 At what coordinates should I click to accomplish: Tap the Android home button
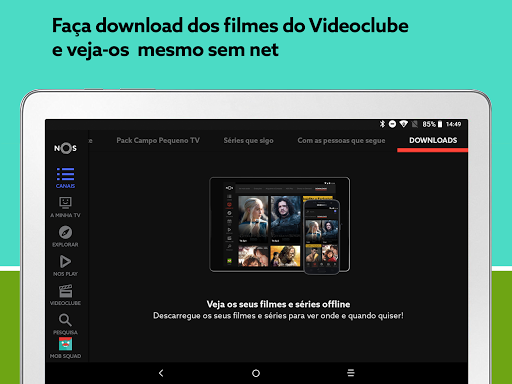[x=256, y=373]
